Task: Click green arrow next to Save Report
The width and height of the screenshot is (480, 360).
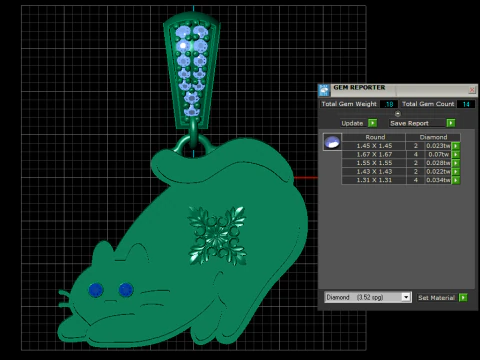Action: tap(451, 123)
